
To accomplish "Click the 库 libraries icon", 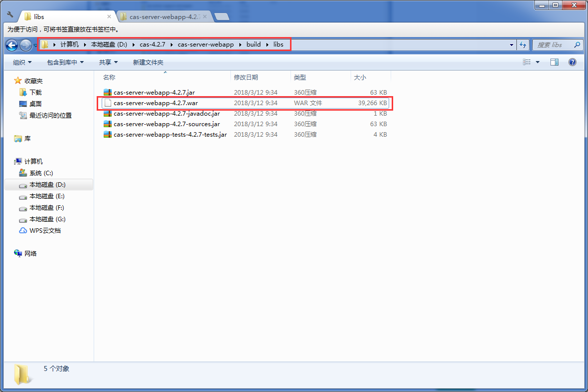I will (18, 139).
